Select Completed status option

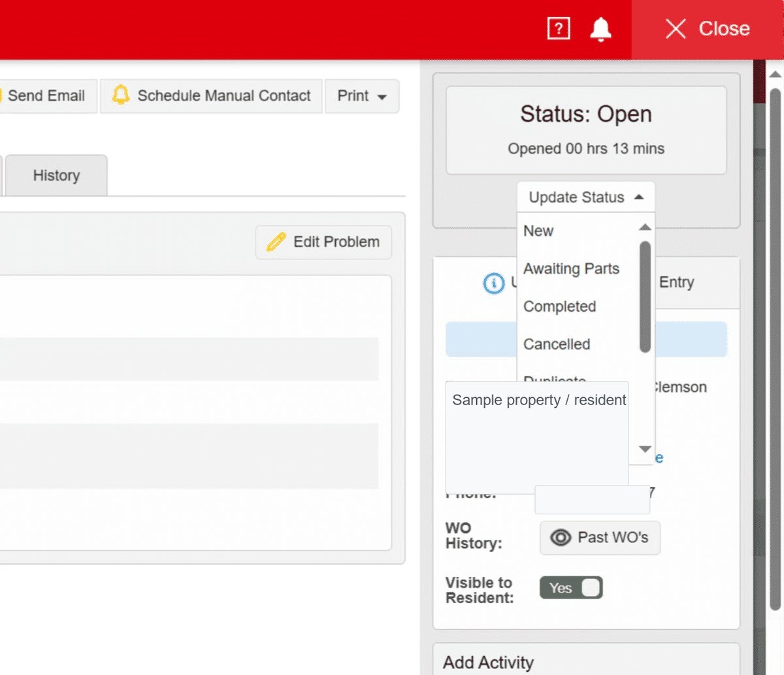(x=559, y=306)
